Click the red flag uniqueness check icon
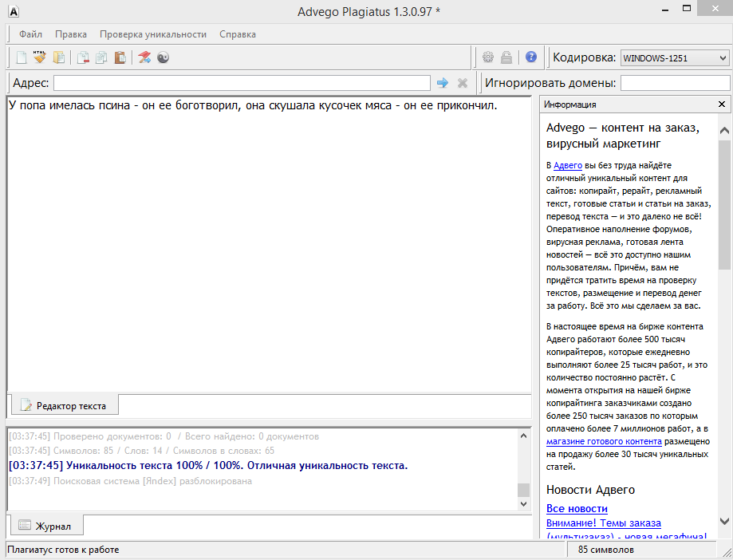This screenshot has height=560, width=733. pyautogui.click(x=144, y=57)
